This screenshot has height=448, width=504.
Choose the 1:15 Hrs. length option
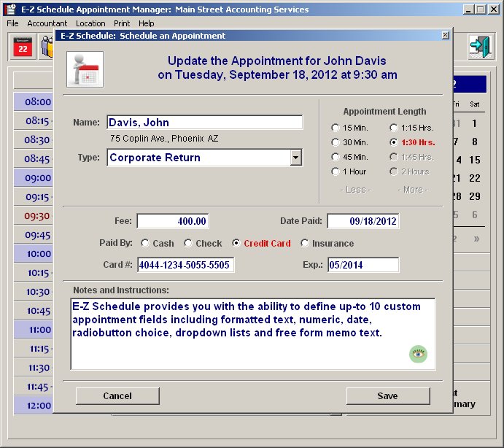click(394, 128)
